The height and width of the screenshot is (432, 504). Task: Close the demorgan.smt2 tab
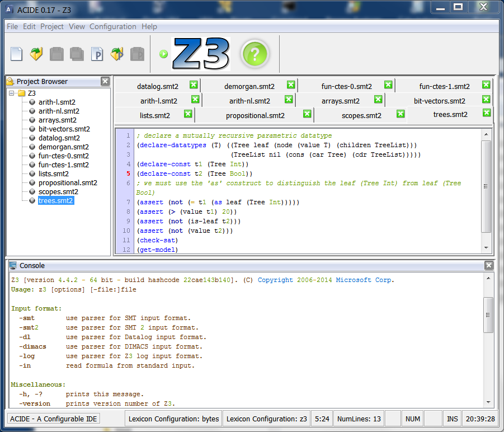point(291,84)
